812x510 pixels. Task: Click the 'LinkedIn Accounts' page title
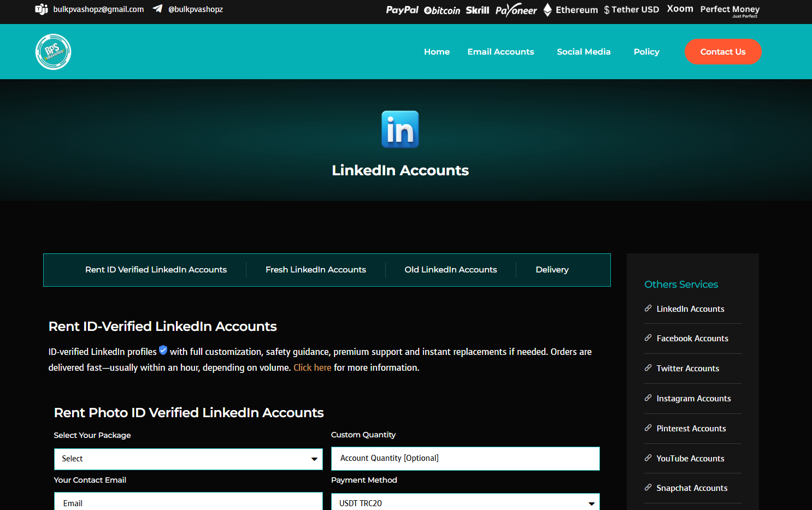click(400, 170)
